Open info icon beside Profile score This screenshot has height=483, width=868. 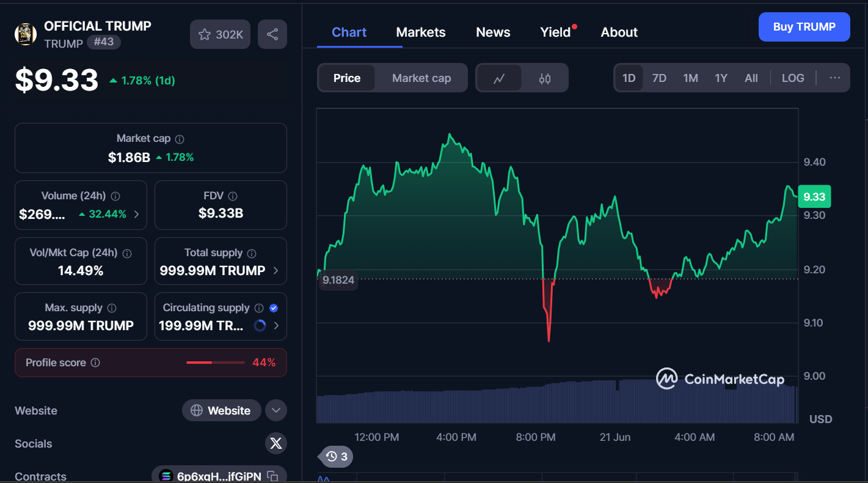click(95, 363)
